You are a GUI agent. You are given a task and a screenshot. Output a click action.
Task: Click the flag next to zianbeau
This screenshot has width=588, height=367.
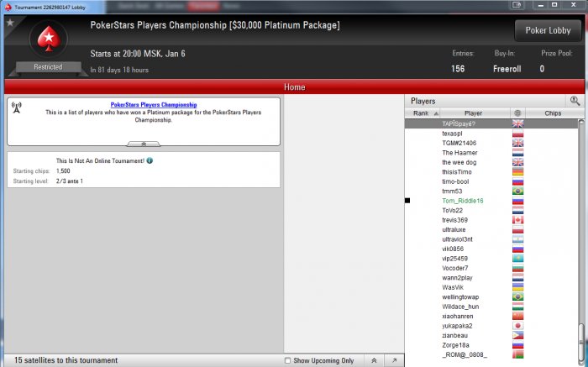[x=518, y=336]
